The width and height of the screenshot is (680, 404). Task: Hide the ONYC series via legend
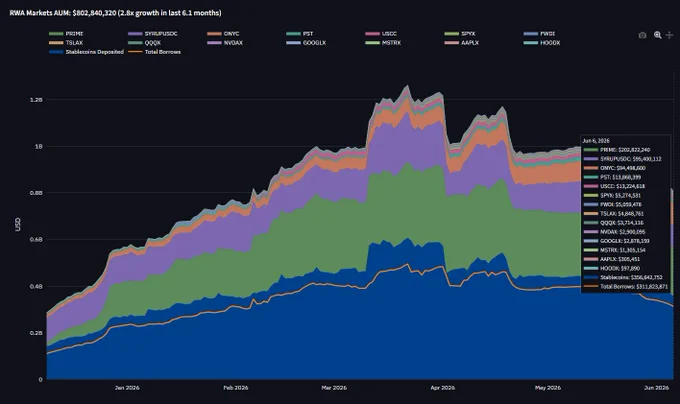[x=223, y=34]
